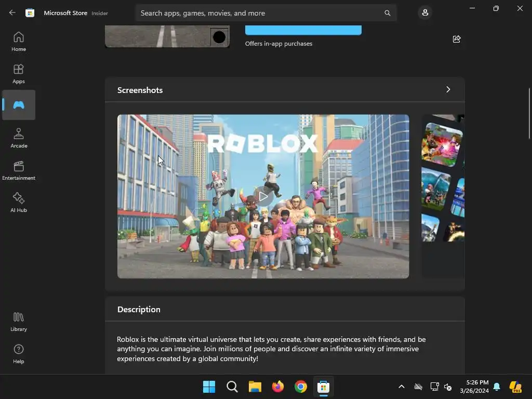Image resolution: width=532 pixels, height=399 pixels.
Task: Click the Screenshots section heading
Action: pos(140,90)
